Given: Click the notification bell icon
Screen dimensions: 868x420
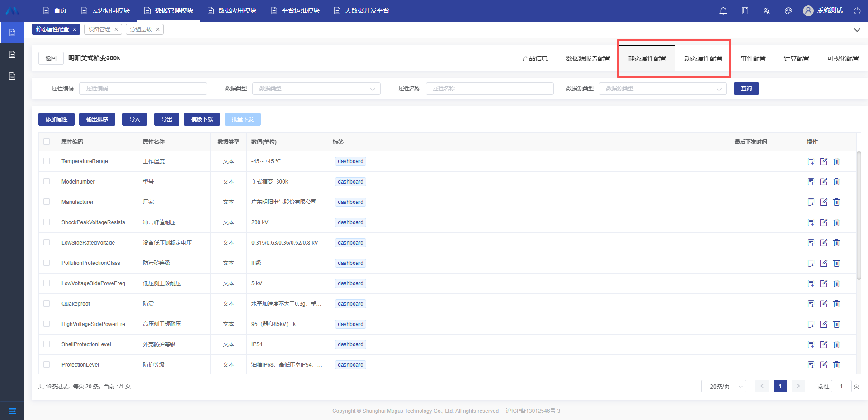Looking at the screenshot, I should coord(723,11).
